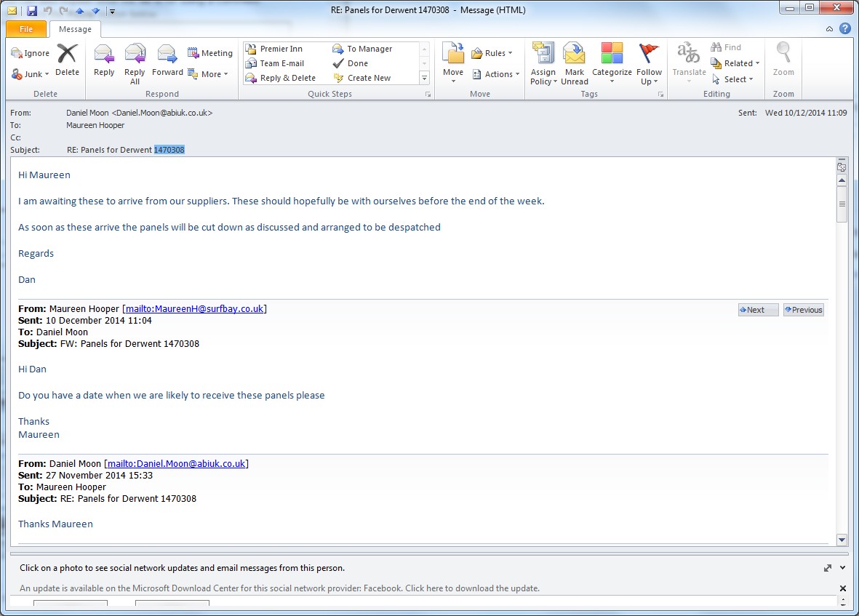859x616 pixels.
Task: Forward this email
Action: click(x=167, y=60)
